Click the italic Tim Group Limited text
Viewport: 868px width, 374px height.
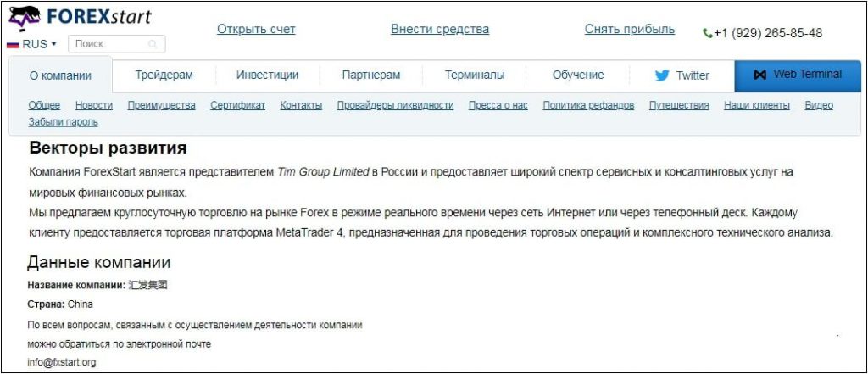pyautogui.click(x=323, y=172)
